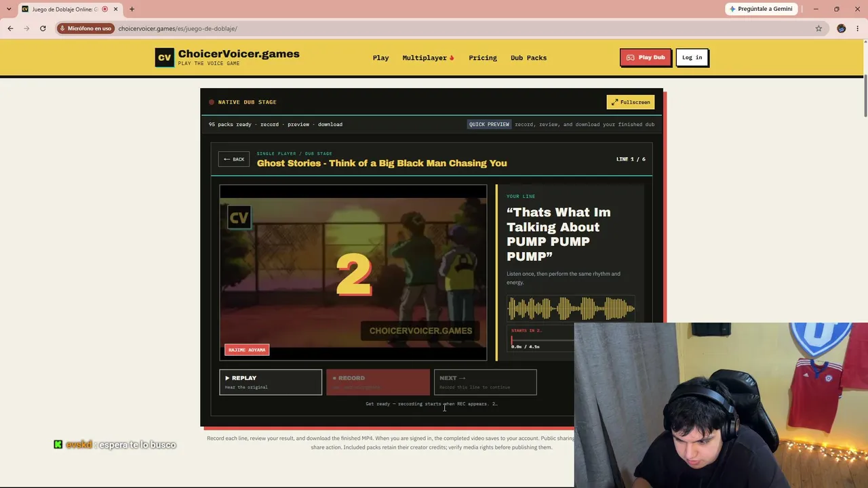Click the Log in button
Viewport: 868px width, 488px height.
[x=692, y=58]
